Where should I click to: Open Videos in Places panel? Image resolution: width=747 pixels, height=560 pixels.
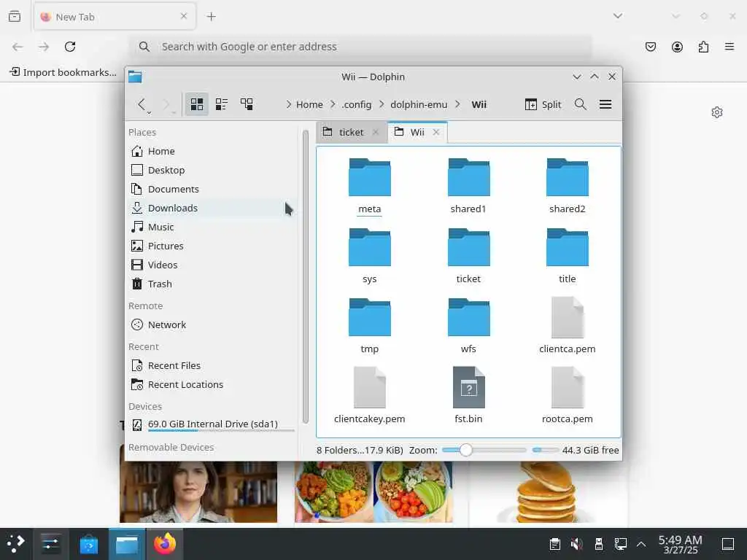(212, 265)
